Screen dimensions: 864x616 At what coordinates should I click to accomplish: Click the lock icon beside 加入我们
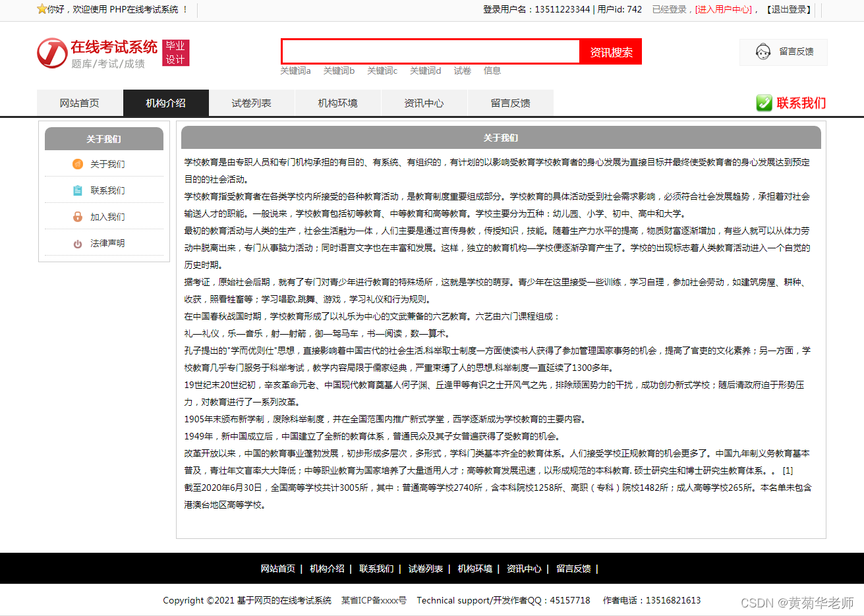(77, 217)
